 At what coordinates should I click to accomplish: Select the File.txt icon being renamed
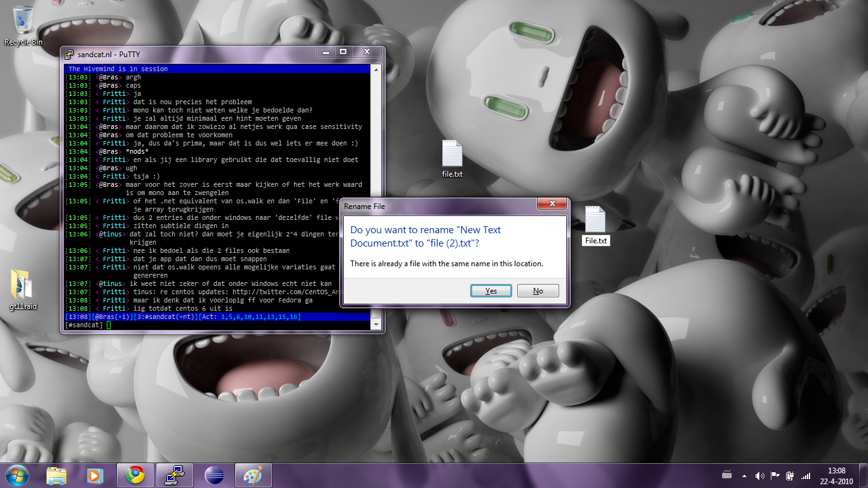tap(595, 224)
